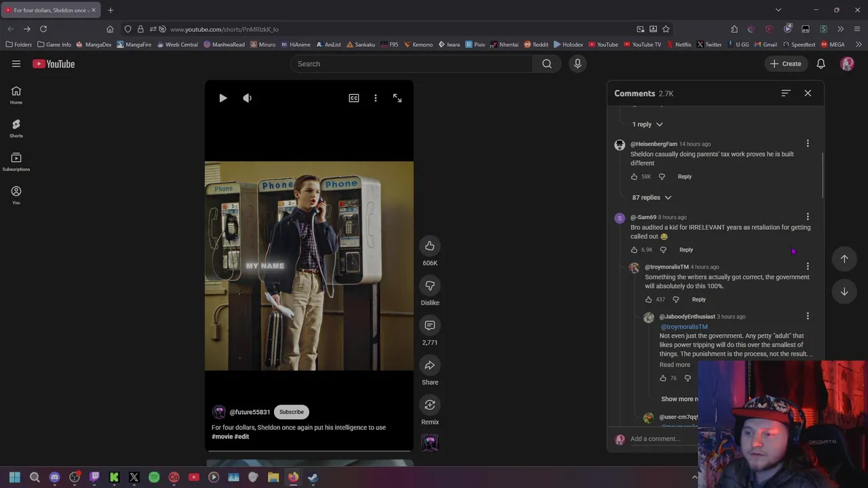Open a new browser tab

tap(111, 10)
